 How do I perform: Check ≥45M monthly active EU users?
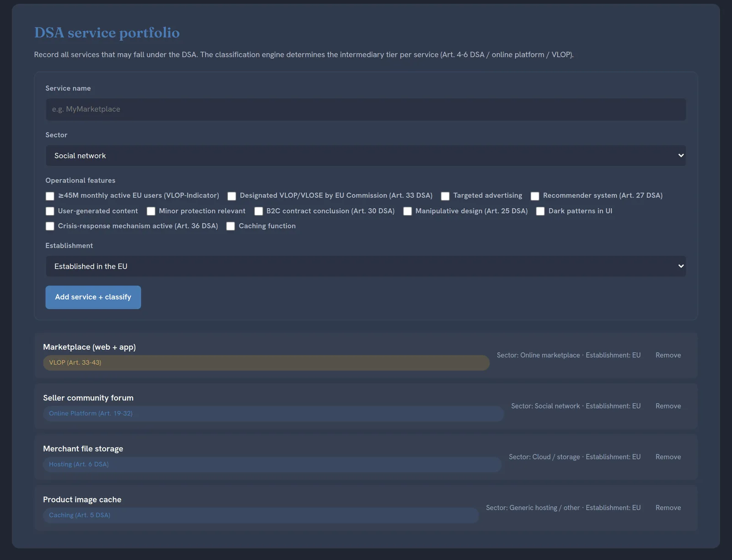50,196
